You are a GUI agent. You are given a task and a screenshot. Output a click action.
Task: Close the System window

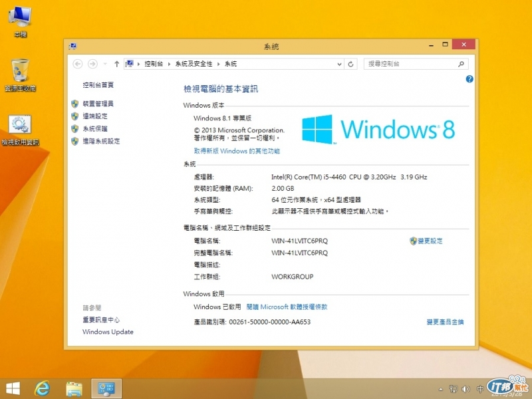click(x=464, y=45)
